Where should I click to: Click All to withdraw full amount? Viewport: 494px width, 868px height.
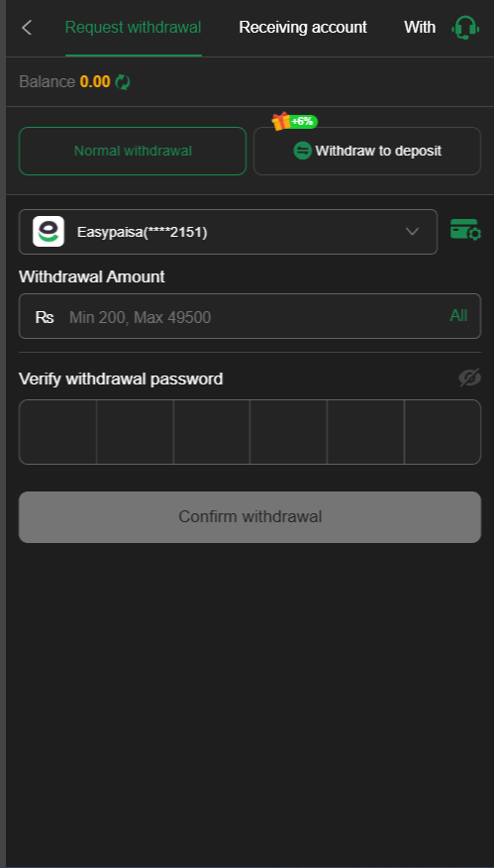click(x=458, y=315)
